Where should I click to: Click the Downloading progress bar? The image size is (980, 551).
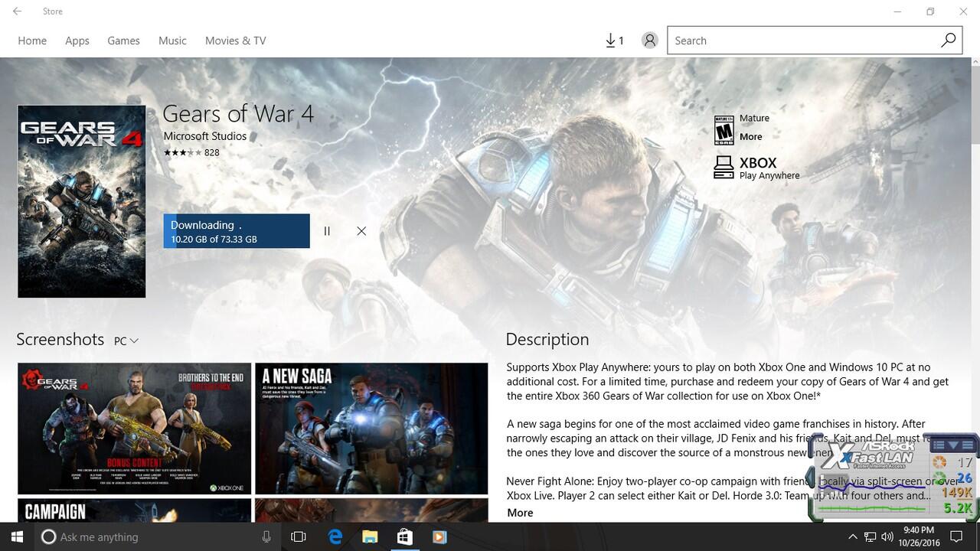click(x=237, y=231)
